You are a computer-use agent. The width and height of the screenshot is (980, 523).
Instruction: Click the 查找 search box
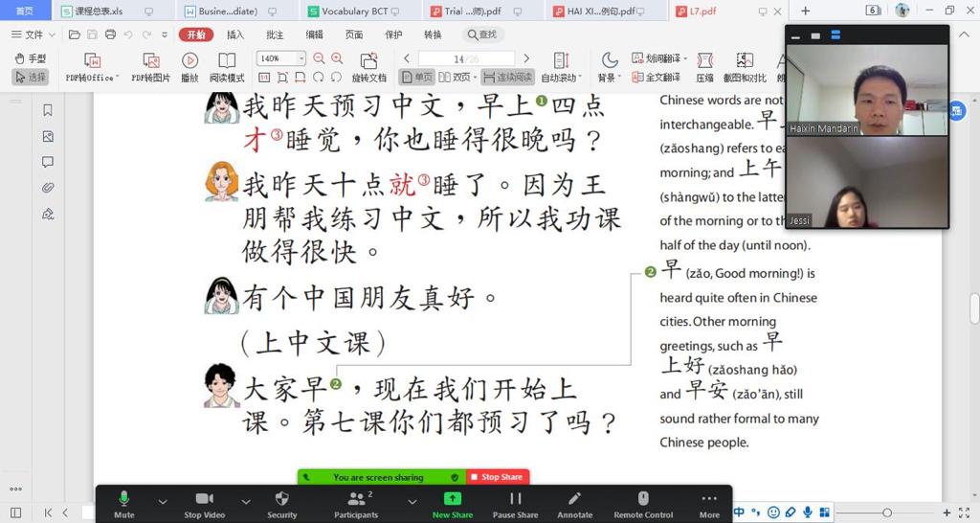482,34
